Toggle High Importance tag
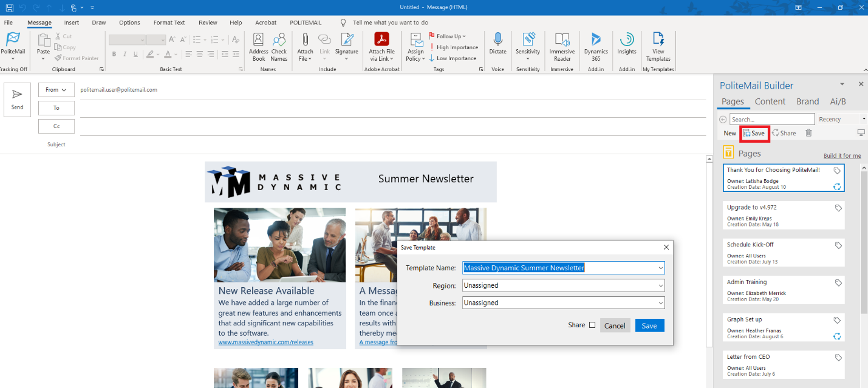 [453, 47]
